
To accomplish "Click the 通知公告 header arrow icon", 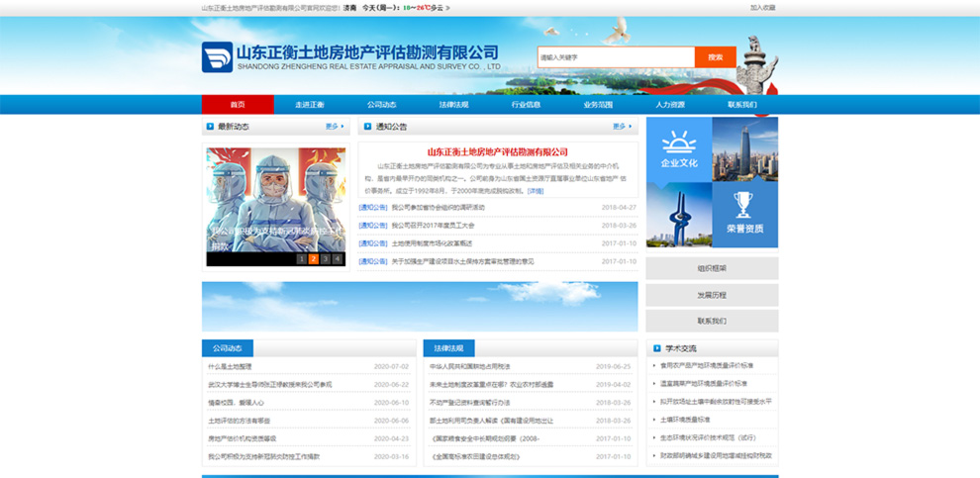I will pyautogui.click(x=367, y=127).
